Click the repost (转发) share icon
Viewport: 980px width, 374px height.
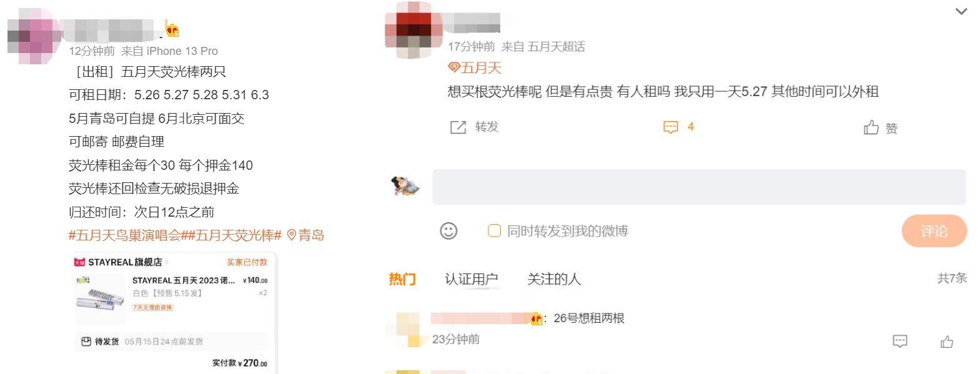458,127
